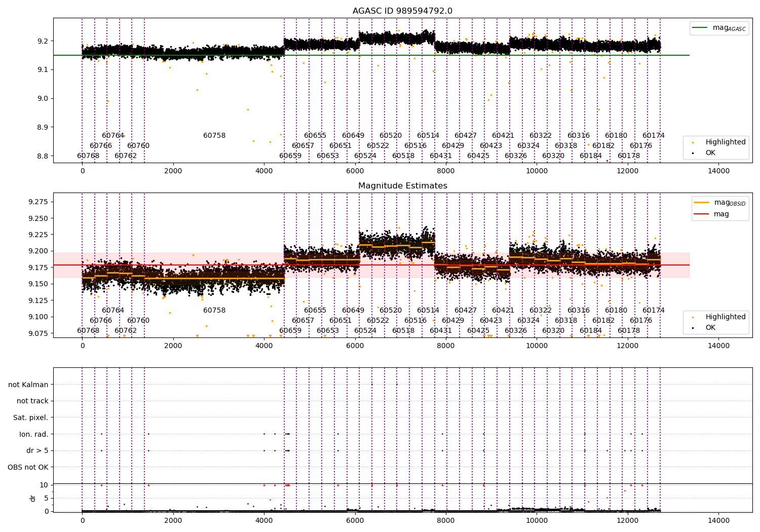The height and width of the screenshot is (532, 760).
Task: Click the "9.125" y-axis tick label
Action: (x=38, y=300)
